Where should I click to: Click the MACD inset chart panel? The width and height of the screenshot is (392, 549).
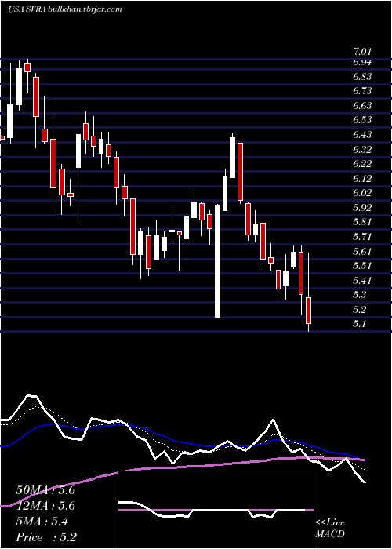tap(216, 510)
